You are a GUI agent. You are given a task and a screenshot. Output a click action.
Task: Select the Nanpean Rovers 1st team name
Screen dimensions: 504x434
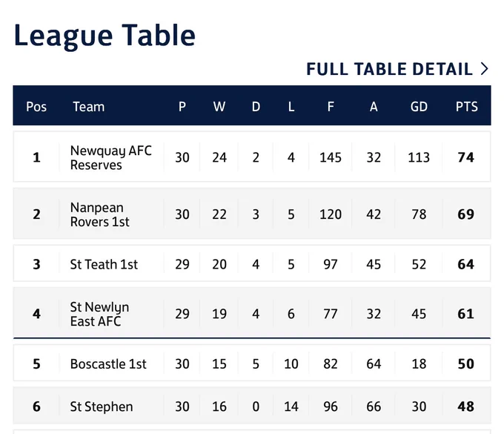[x=99, y=214]
